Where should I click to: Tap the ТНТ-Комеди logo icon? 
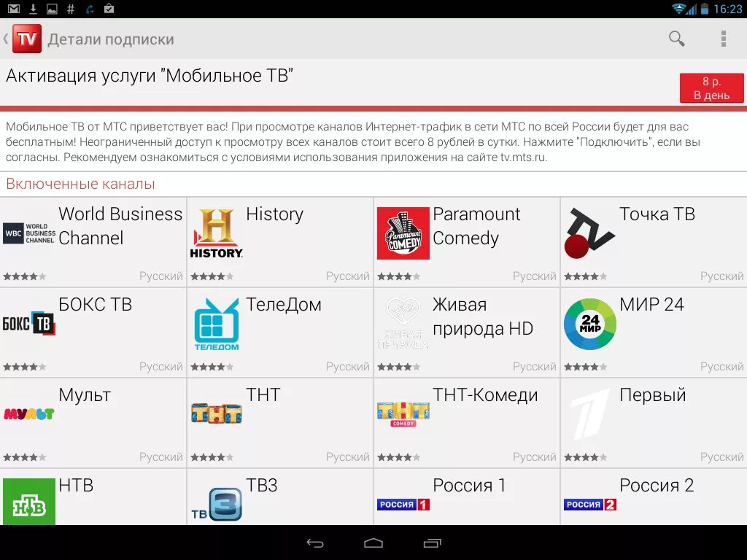point(403,414)
